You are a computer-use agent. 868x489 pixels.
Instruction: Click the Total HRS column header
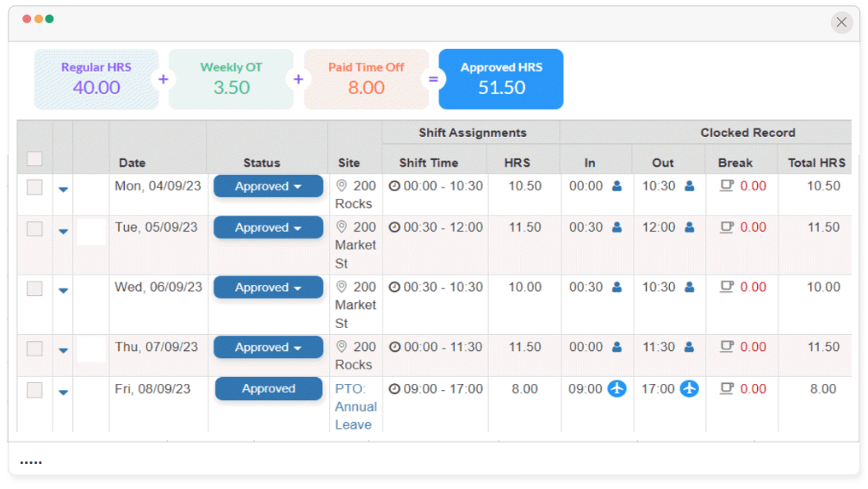[x=816, y=163]
